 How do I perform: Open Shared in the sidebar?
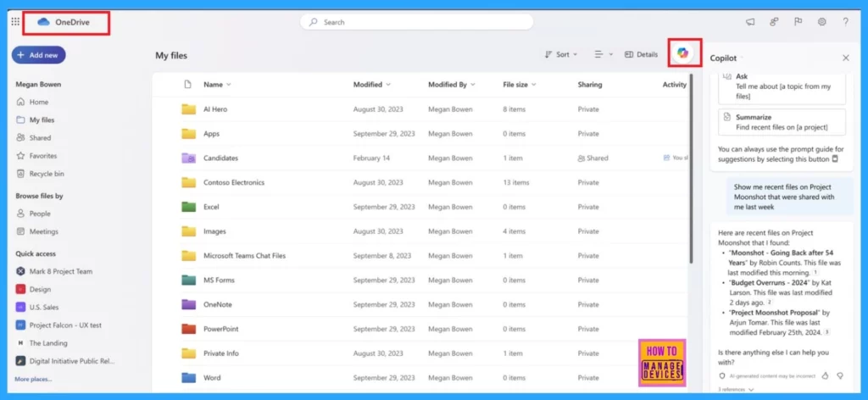click(x=34, y=138)
